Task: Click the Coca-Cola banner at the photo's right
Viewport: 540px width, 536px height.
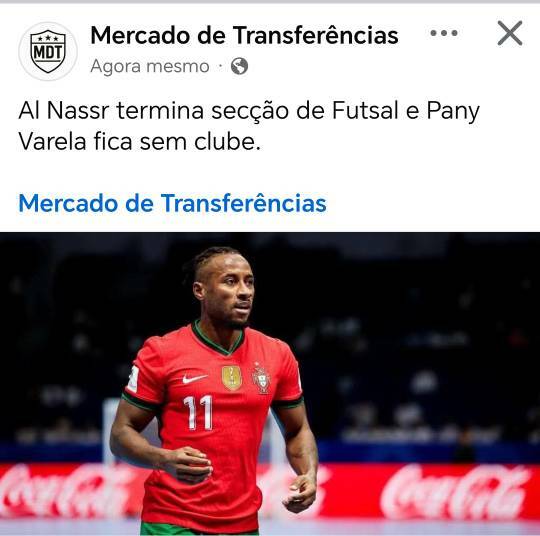Action: tap(455, 491)
